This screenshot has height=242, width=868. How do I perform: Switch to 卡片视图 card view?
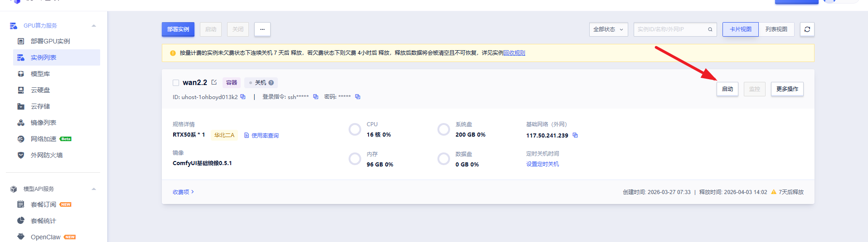coord(740,29)
